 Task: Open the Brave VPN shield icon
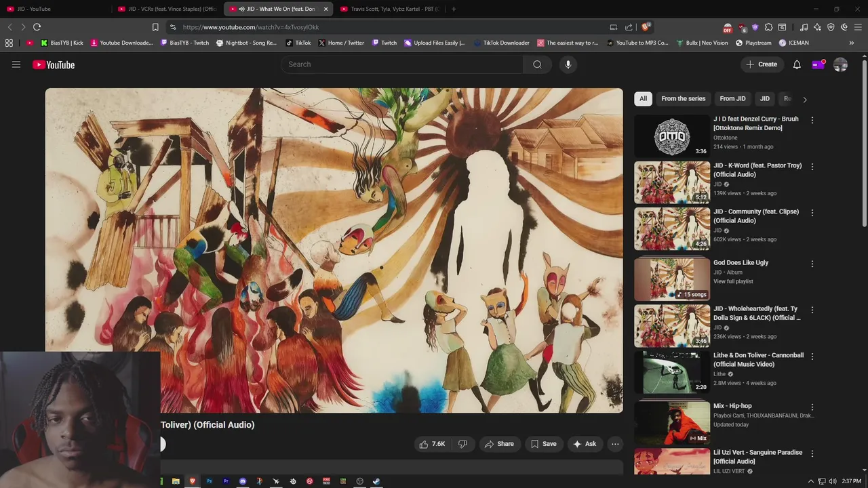tap(831, 27)
